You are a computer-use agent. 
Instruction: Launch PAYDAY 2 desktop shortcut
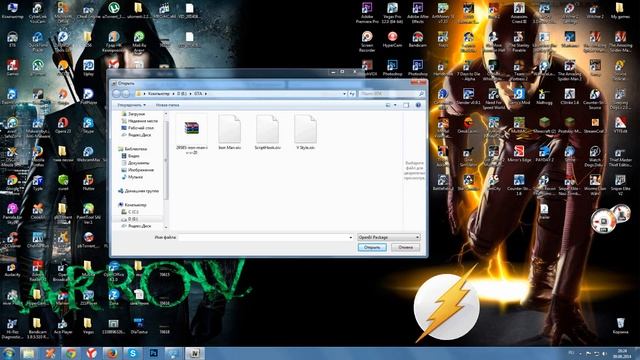point(544,154)
